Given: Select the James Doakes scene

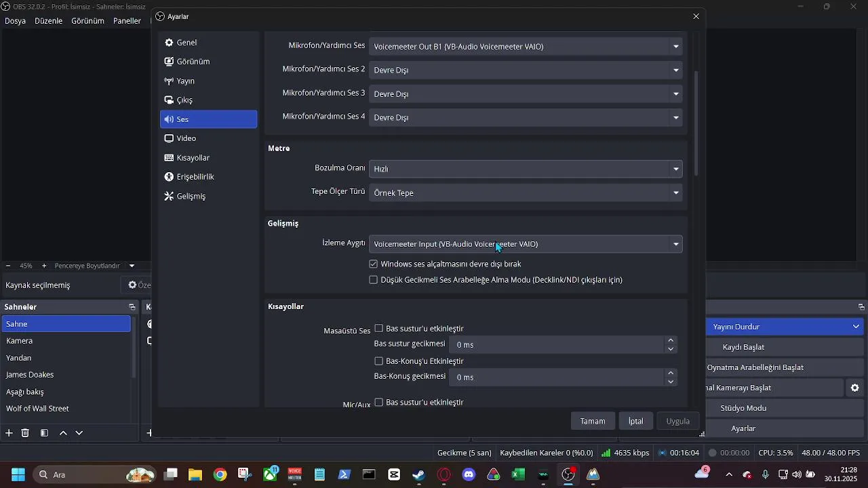Looking at the screenshot, I should click(x=66, y=375).
